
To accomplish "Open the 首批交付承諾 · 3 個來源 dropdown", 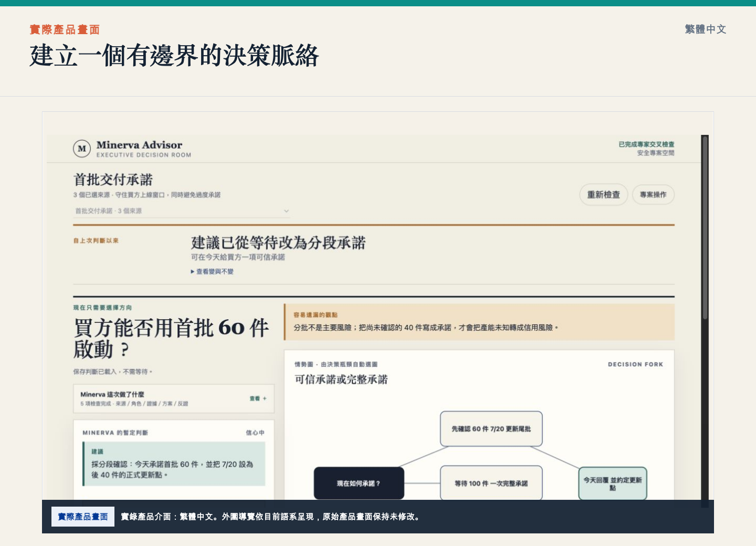I will point(182,211).
